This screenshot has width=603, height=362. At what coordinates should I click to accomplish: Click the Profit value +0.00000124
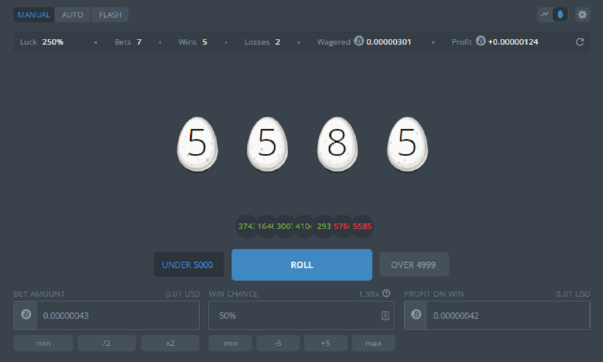click(513, 42)
